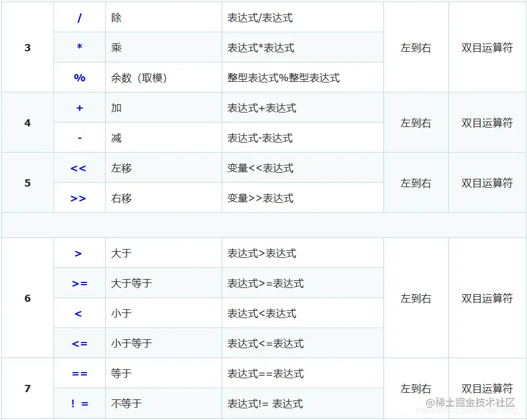
Task: Click the "+" addition operator symbol
Action: [x=79, y=108]
